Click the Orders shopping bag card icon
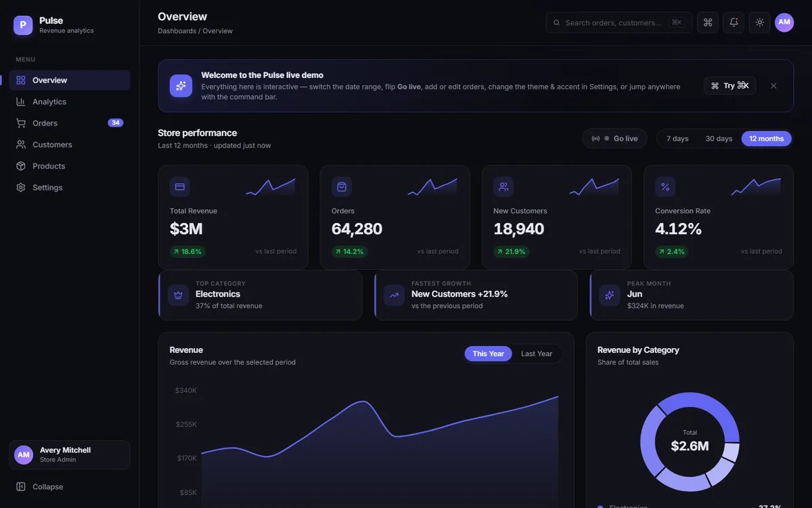The height and width of the screenshot is (508, 812). click(342, 187)
